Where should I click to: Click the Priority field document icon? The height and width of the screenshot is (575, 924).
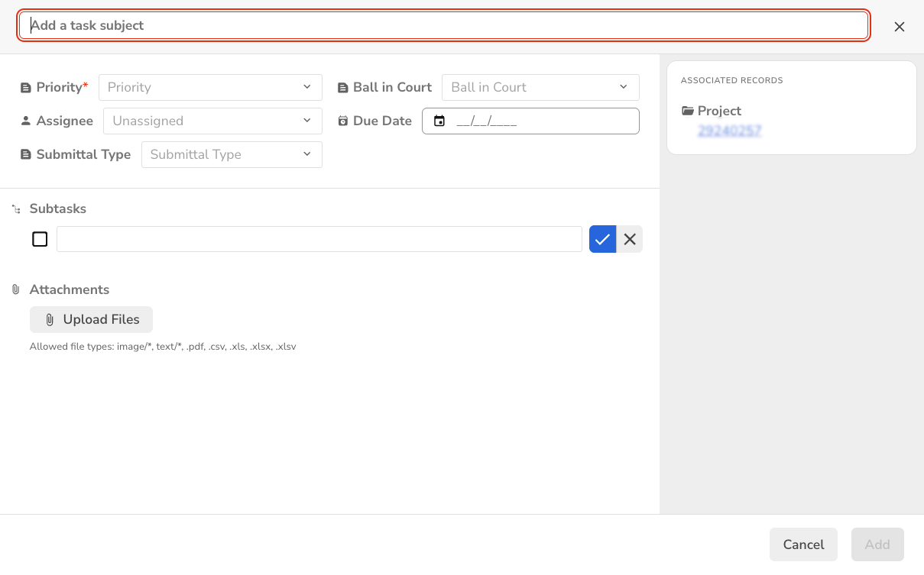(26, 88)
